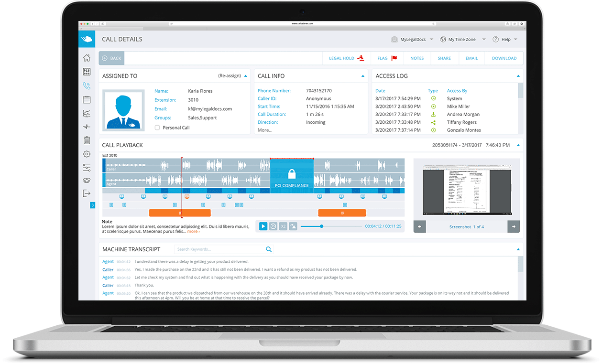Click the transcript search magnifier icon

pos(269,249)
